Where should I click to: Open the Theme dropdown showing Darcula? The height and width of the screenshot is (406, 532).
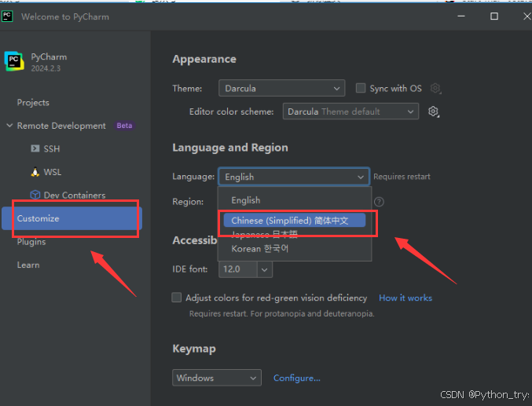[x=281, y=88]
